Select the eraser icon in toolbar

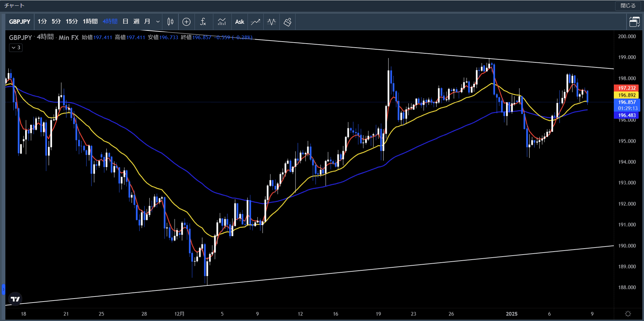coord(287,22)
